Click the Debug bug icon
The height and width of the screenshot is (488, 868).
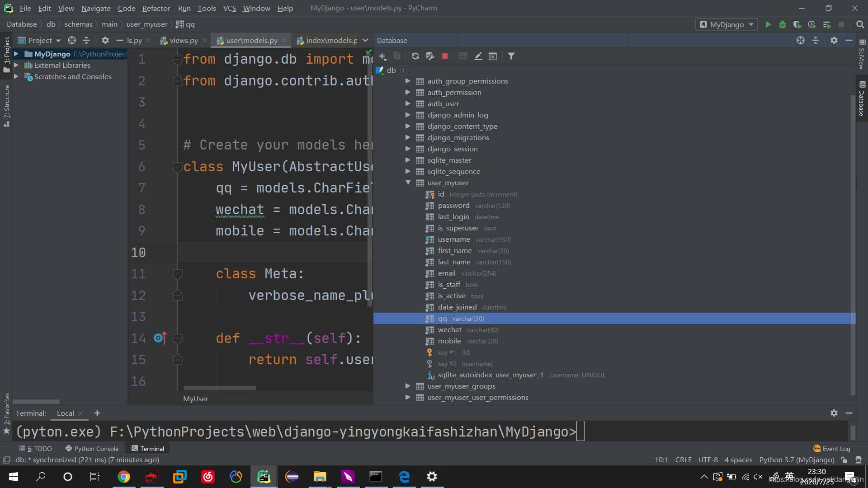point(783,24)
